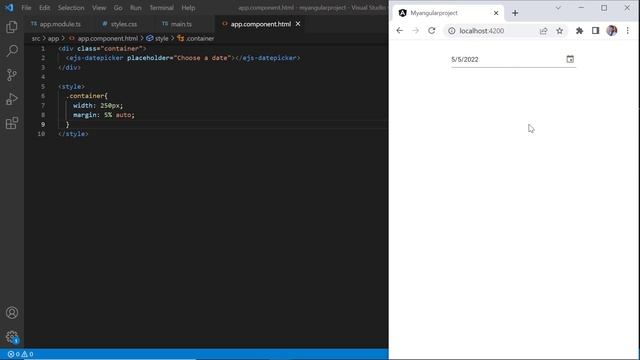This screenshot has width=640, height=360.
Task: Open the Explorer view in the activity bar
Action: (12, 27)
